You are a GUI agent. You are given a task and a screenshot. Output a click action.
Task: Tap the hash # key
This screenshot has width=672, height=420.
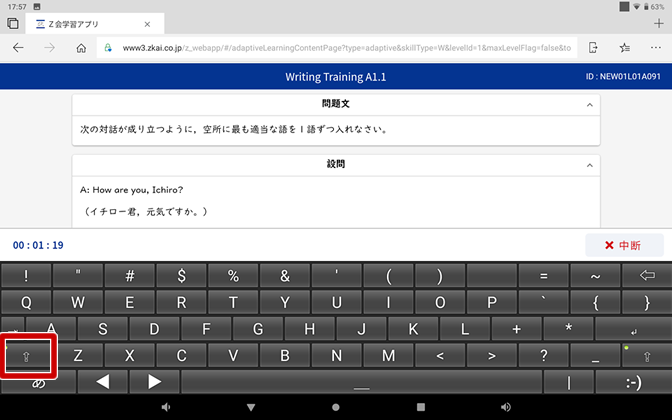129,275
